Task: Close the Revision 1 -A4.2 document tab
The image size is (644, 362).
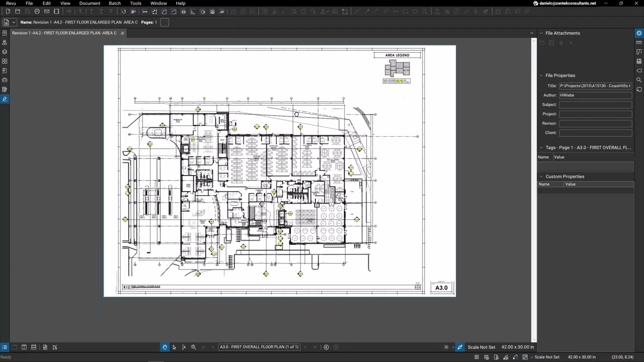Action: coord(122,33)
